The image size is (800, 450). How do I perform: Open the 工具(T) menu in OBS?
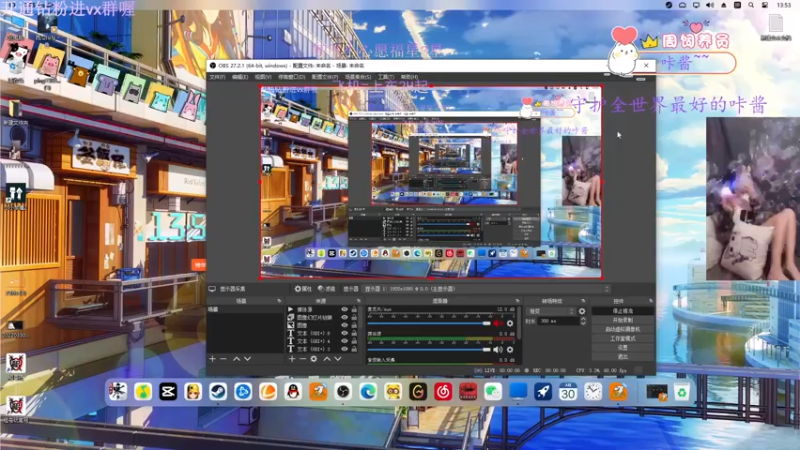pos(385,77)
